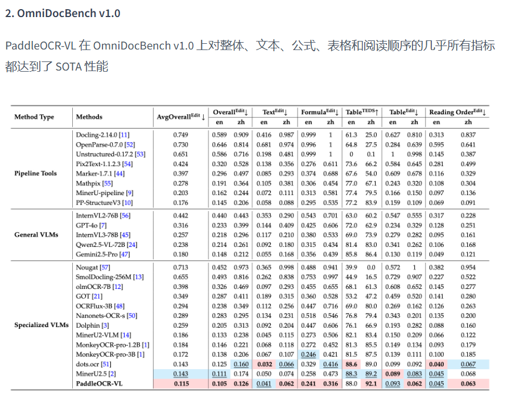Screen dimensions: 532x401
Task: Open citation [9] next to MinerU-pipeline
Action: 129,193
